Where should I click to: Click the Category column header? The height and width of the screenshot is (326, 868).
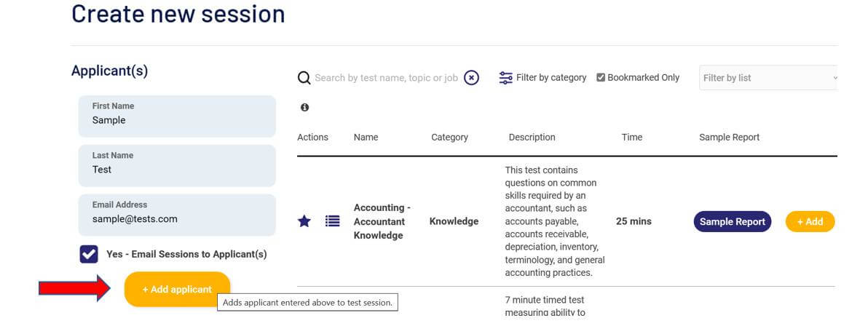(449, 138)
